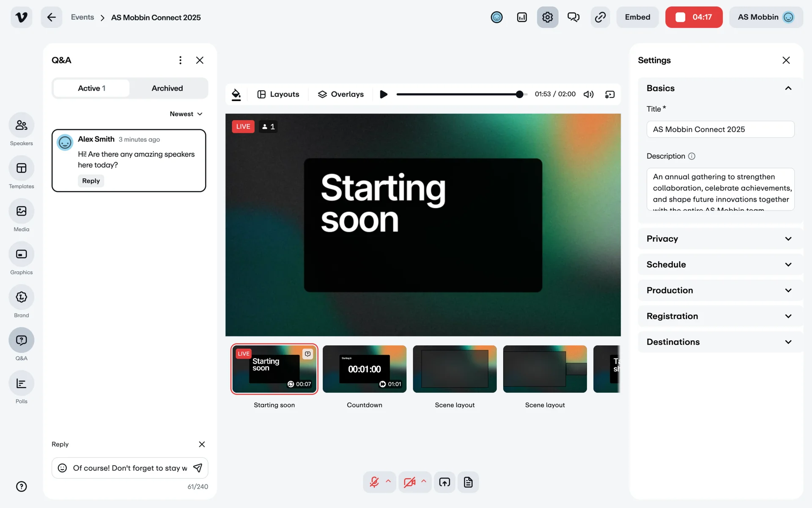Open the emoji picker in reply box

[x=62, y=468]
